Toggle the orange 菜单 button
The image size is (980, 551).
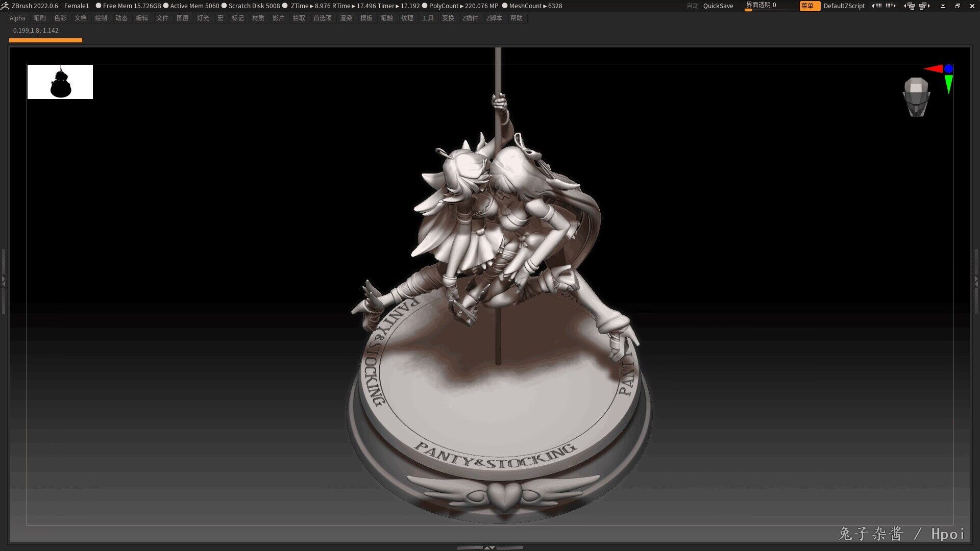point(810,6)
